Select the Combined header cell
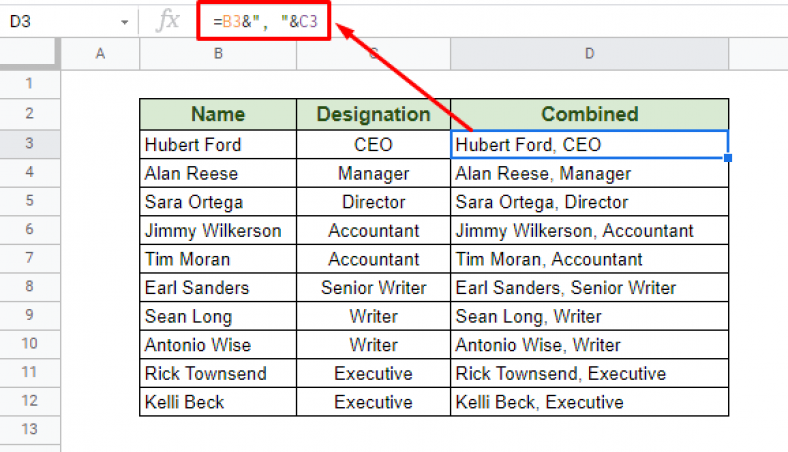This screenshot has height=452, width=788. (589, 115)
